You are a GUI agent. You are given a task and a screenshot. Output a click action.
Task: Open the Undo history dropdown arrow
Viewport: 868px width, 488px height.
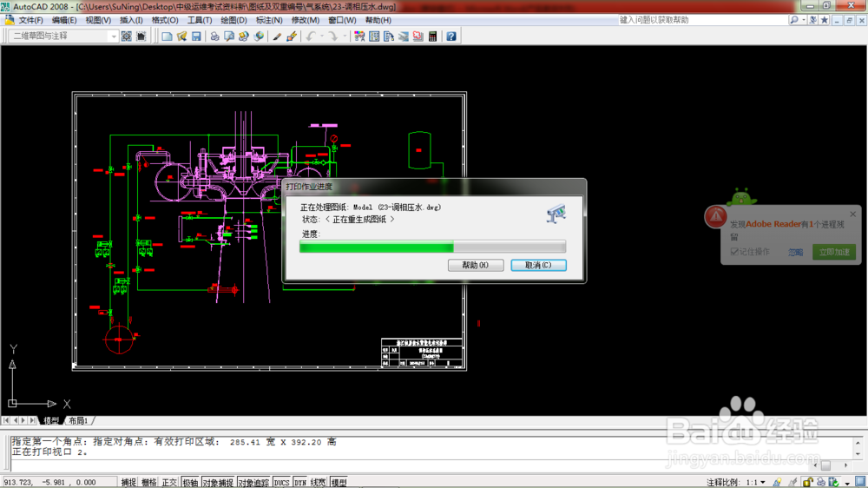(322, 36)
